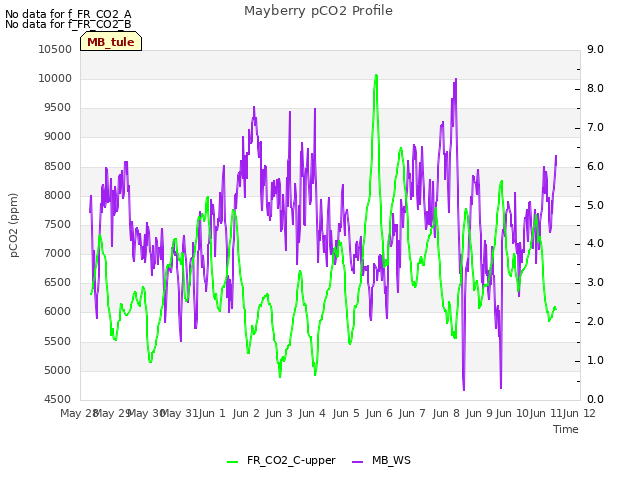Click the green FR_CO2_C-upper legend line swatch
Image resolution: width=640 pixels, height=480 pixels.
click(233, 462)
